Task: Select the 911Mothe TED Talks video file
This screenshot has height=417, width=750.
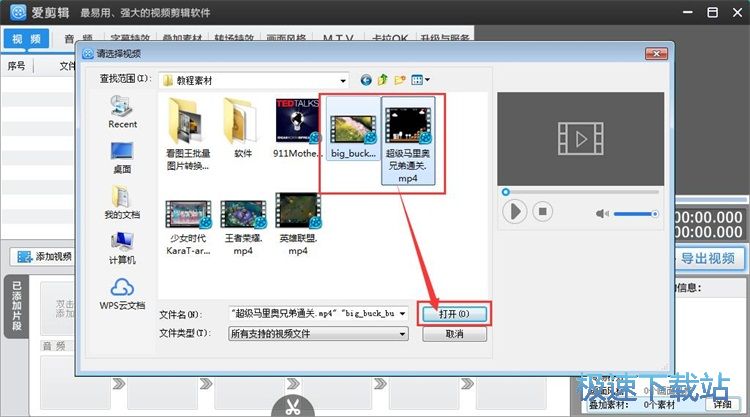Action: click(x=297, y=128)
